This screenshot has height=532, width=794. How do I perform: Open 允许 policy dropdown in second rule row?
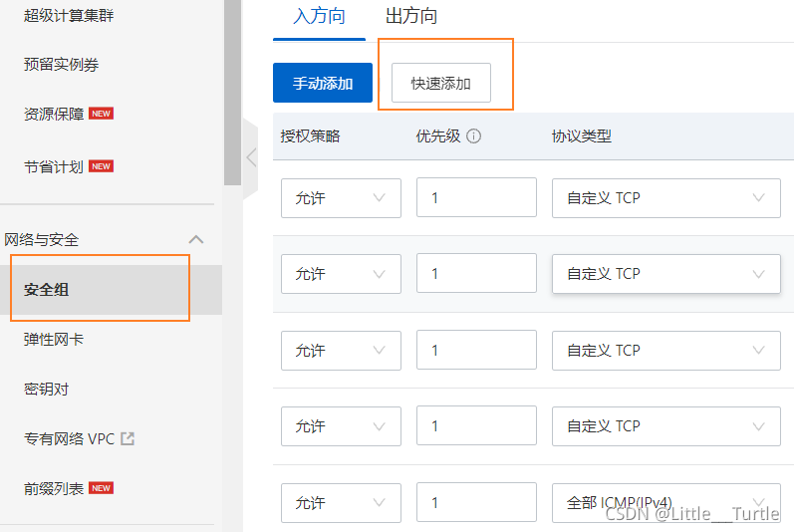341,274
